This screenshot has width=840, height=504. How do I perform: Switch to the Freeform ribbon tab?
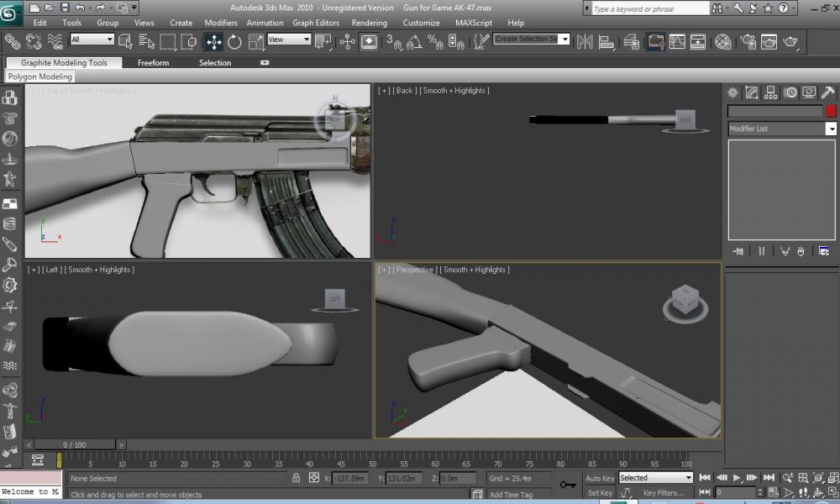tap(153, 63)
